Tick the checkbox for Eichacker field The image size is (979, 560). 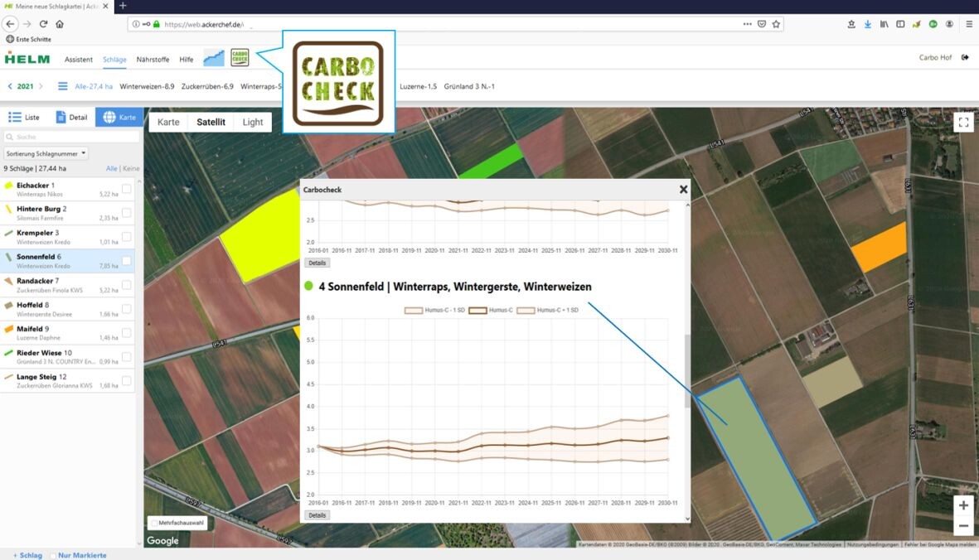pyautogui.click(x=127, y=189)
